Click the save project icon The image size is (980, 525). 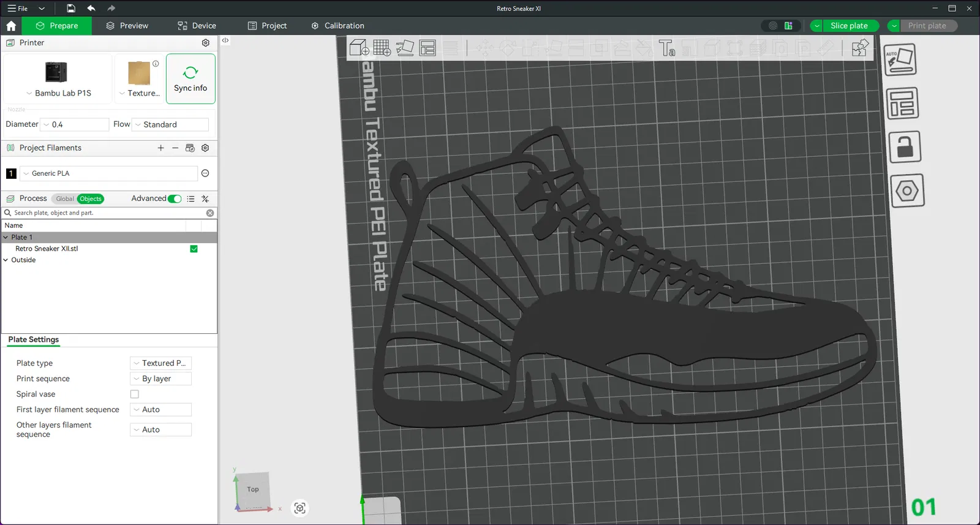(x=71, y=9)
